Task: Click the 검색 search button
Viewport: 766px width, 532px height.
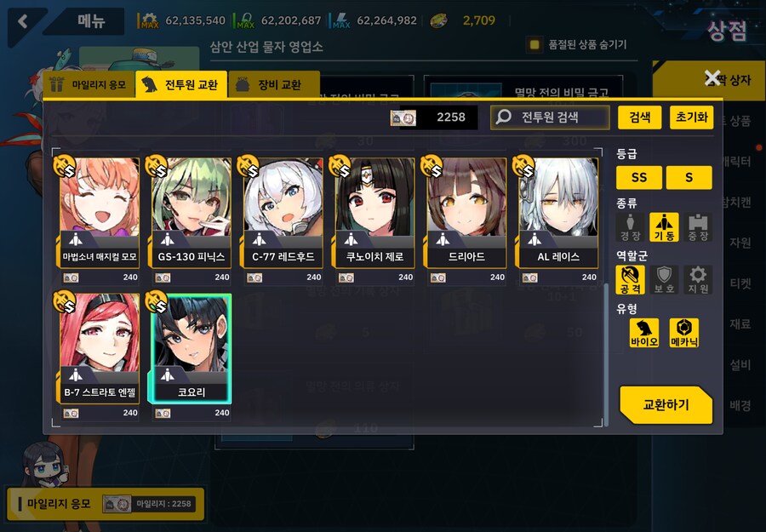Action: pyautogui.click(x=639, y=117)
